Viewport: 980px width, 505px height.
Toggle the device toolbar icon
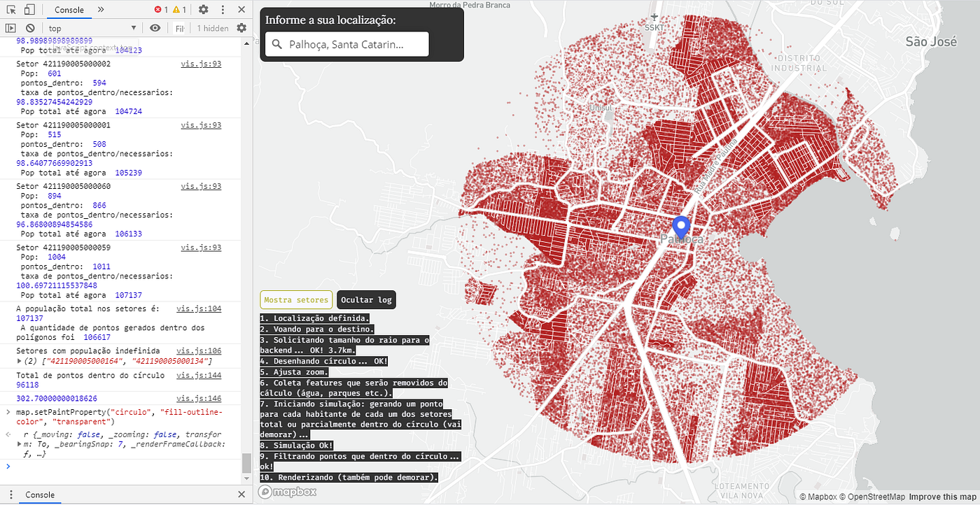[29, 10]
